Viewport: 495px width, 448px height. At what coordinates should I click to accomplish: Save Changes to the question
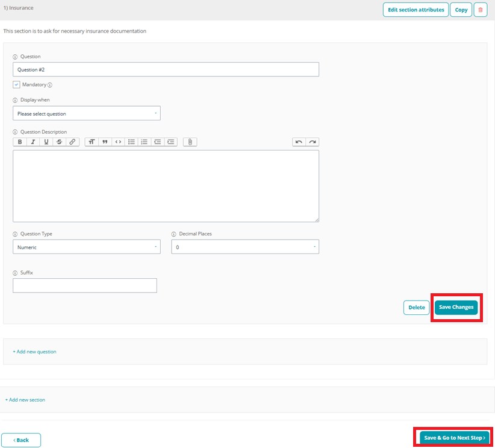[456, 307]
